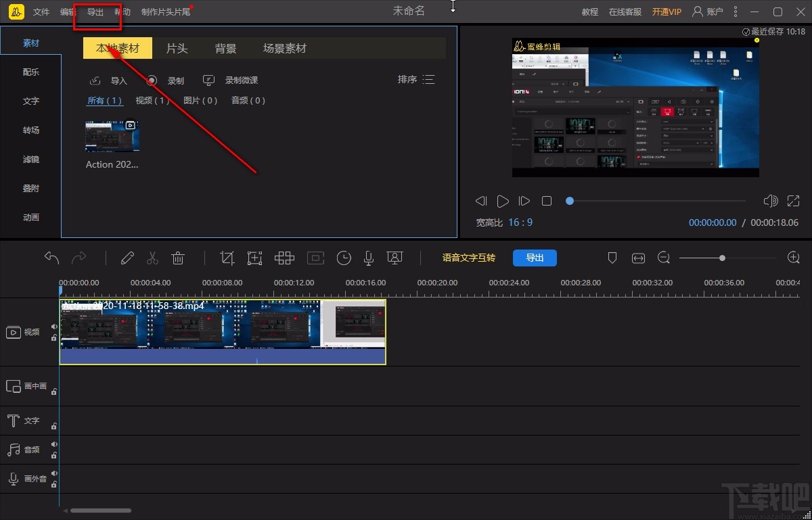Click the scissors split tool
This screenshot has width=812, height=520.
coord(152,258)
